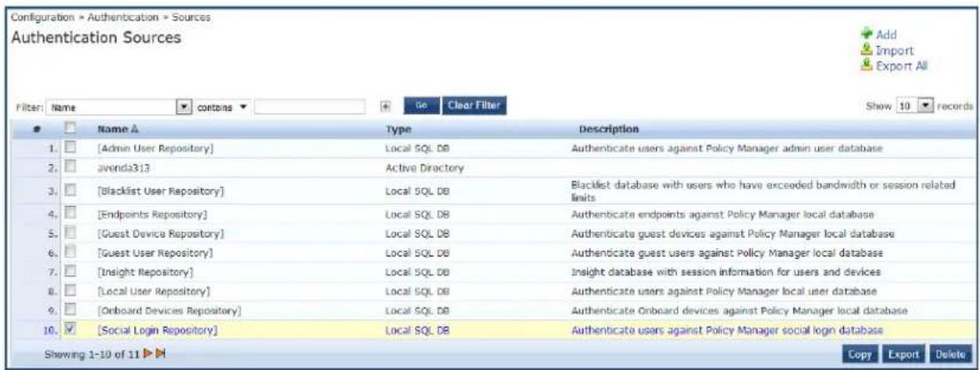Sort by the Name column header
This screenshot has width=980, height=370.
pyautogui.click(x=116, y=130)
